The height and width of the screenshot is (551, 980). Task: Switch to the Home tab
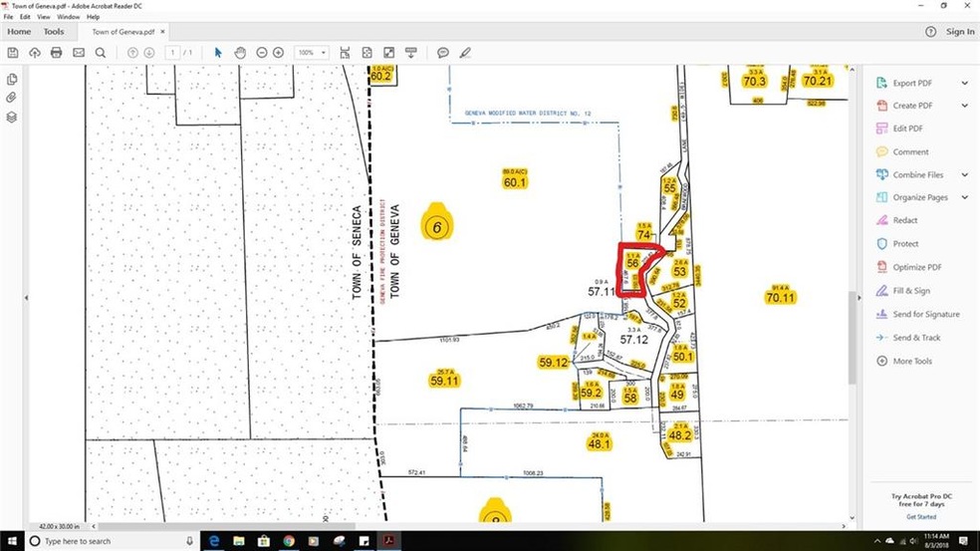[19, 31]
